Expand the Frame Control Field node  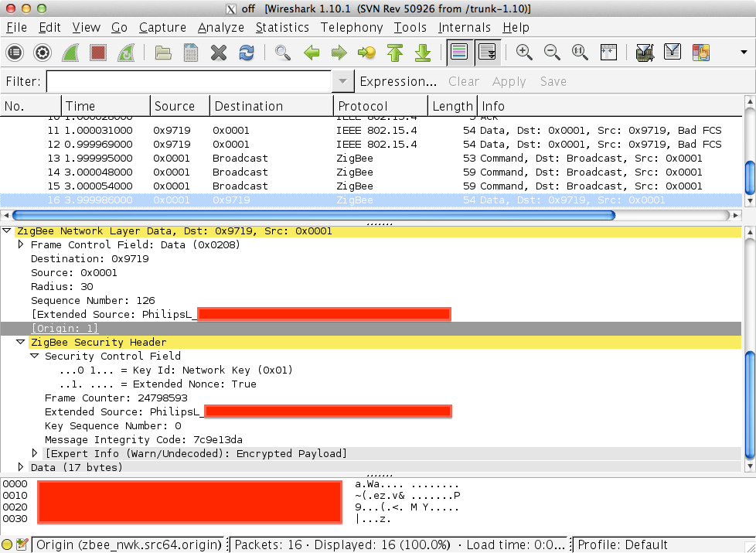(x=21, y=244)
